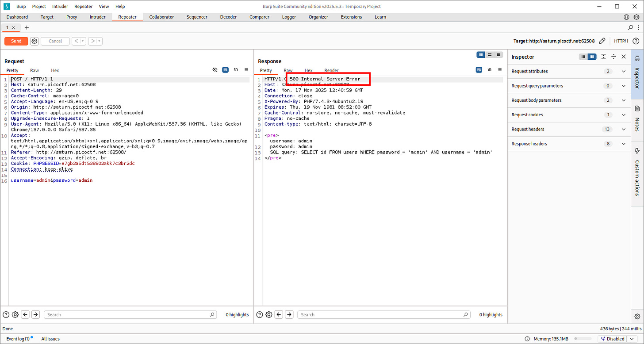The image size is (644, 344).
Task: Switch to the Decoder tab
Action: pyautogui.click(x=229, y=17)
